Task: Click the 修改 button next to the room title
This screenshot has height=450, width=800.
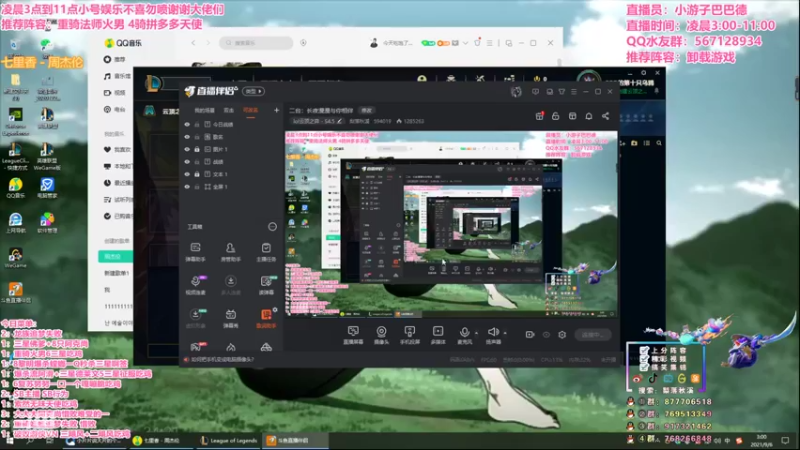Action: (x=367, y=110)
